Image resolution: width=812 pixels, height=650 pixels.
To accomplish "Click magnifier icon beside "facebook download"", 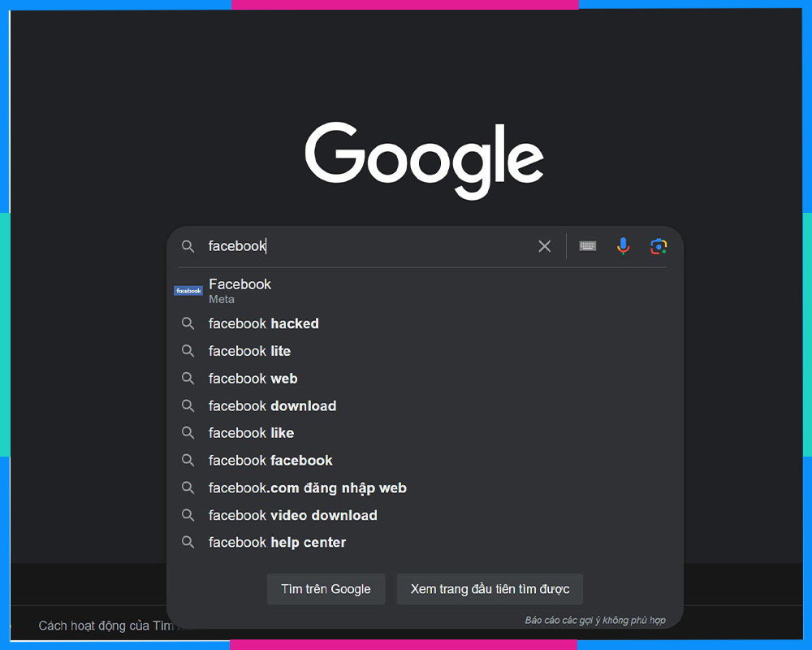I will point(188,406).
